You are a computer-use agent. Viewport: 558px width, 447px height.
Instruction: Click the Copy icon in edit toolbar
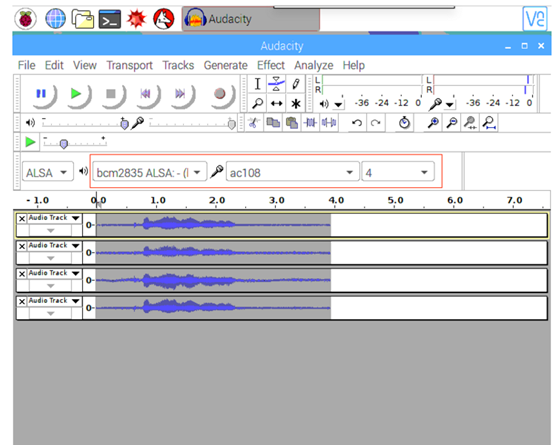pos(273,123)
